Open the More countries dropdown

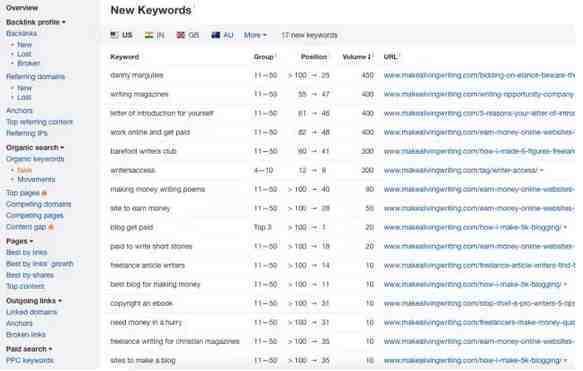pos(255,35)
